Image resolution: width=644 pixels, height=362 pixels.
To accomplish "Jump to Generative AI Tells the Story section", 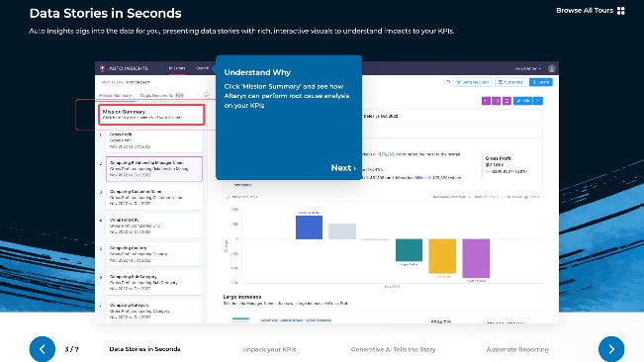I will tap(393, 349).
